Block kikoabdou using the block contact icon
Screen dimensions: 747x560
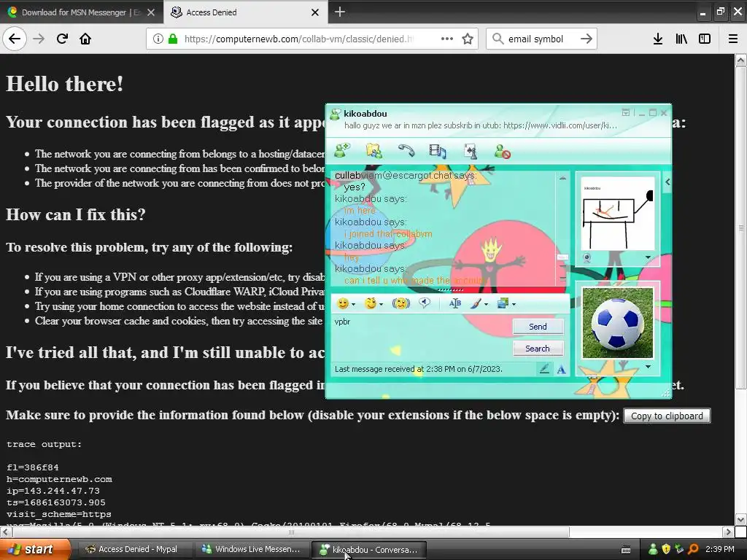point(502,152)
